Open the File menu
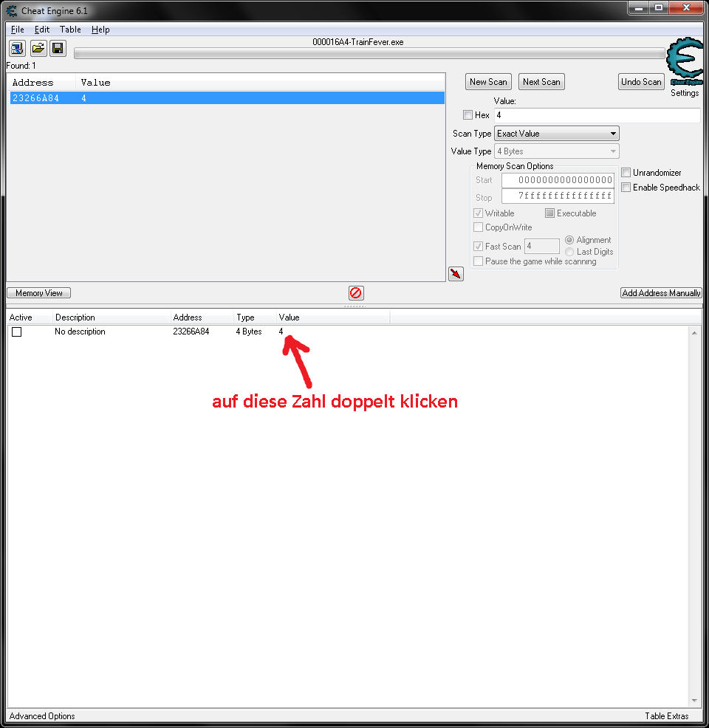 (x=18, y=30)
